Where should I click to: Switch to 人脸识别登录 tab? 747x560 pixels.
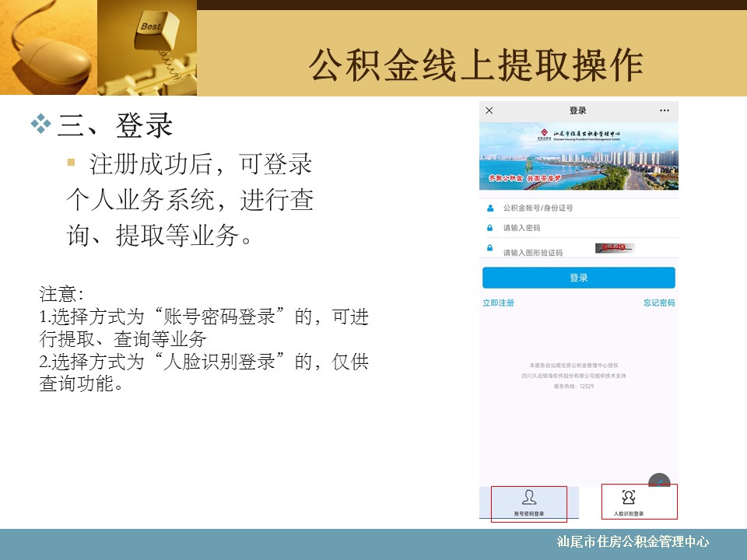tap(629, 502)
